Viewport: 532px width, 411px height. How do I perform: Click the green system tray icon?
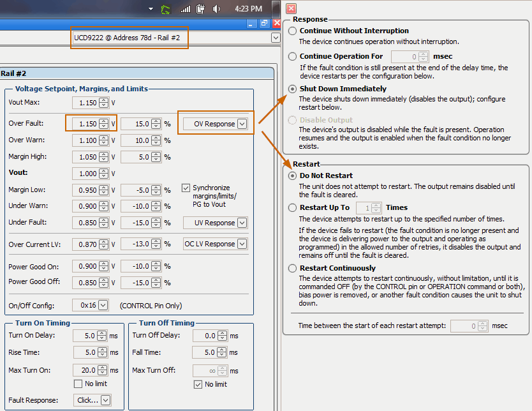pyautogui.click(x=165, y=9)
